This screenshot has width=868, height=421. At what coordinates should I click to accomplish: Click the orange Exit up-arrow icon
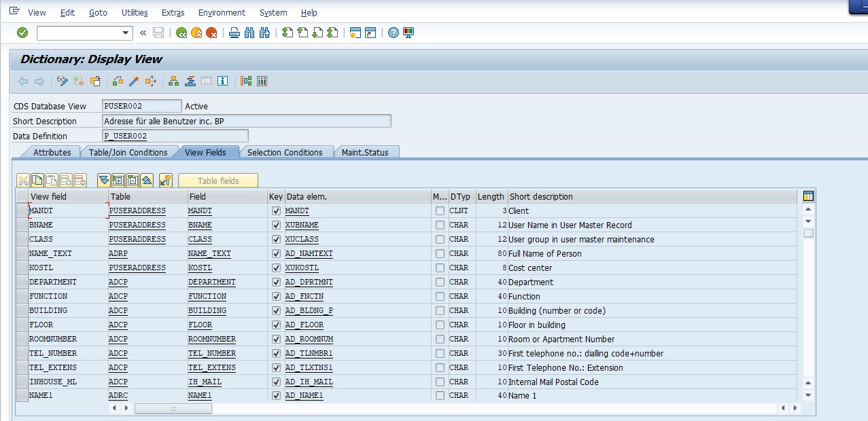(x=196, y=33)
